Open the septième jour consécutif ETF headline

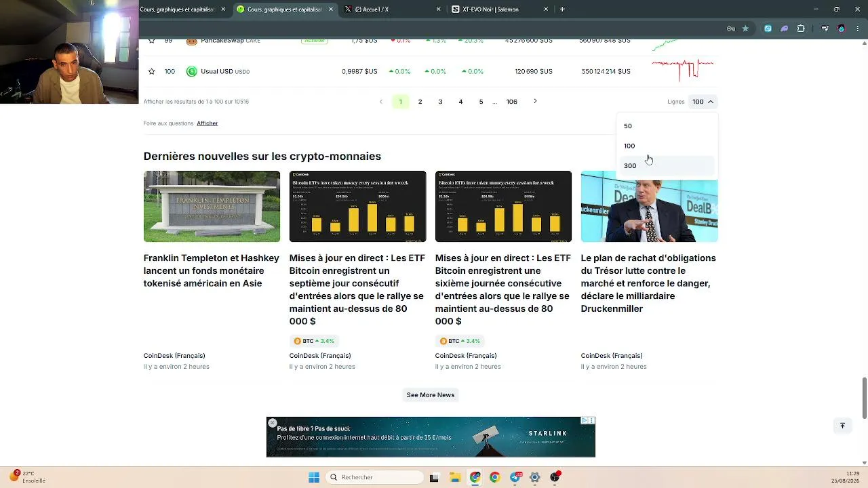point(357,289)
